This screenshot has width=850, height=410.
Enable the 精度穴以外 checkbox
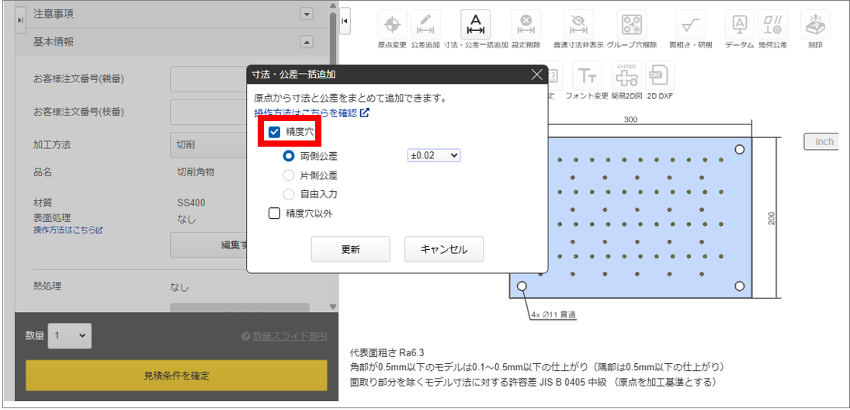(x=274, y=212)
